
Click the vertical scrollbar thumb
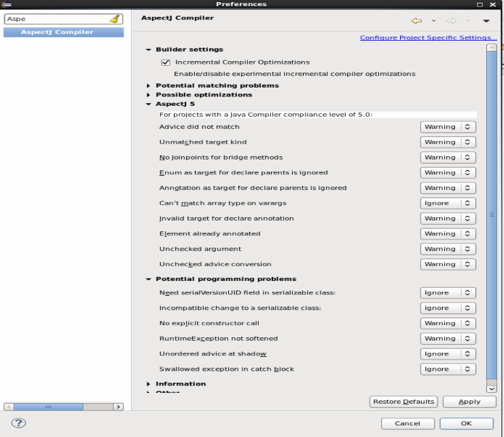492,215
